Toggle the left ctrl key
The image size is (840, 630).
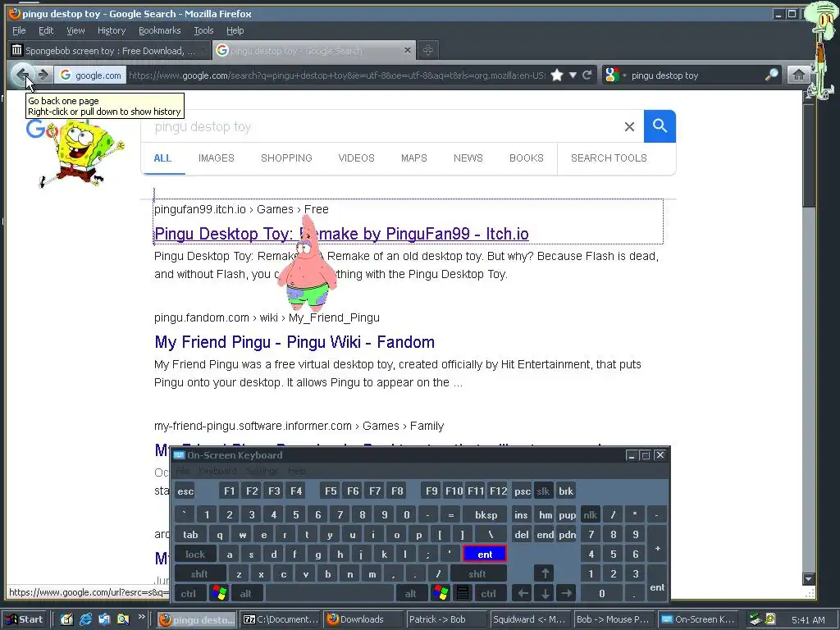tap(188, 594)
